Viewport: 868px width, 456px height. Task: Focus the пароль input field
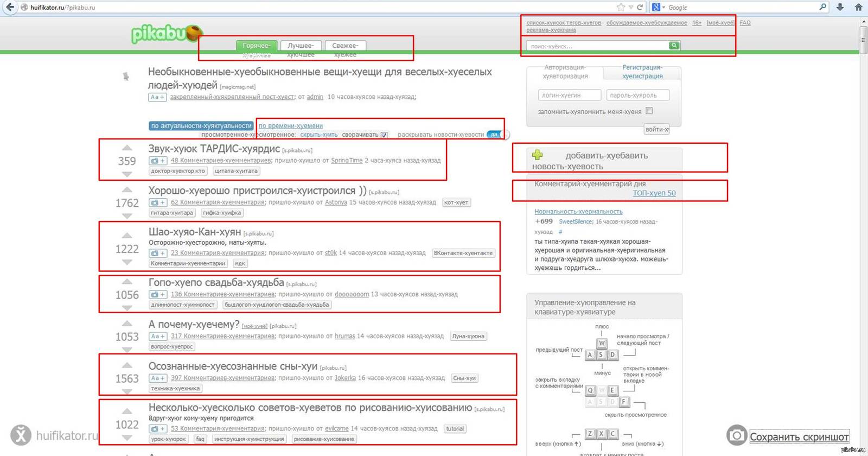point(638,95)
